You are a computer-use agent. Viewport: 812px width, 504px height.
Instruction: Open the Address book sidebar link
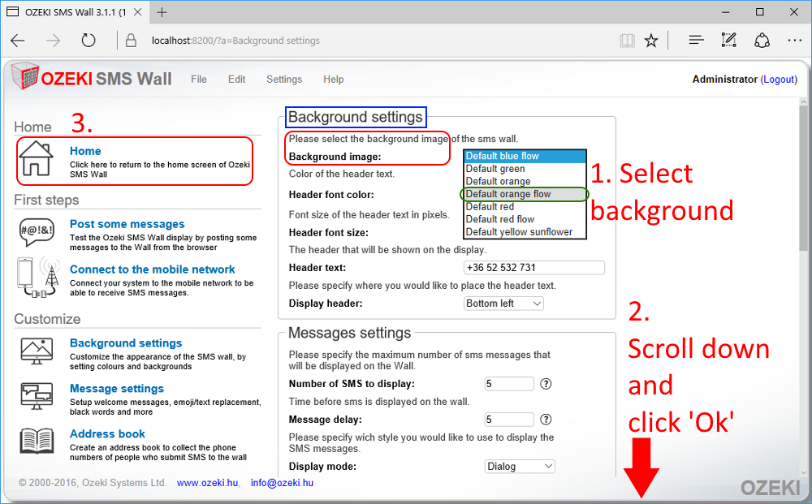coord(107,434)
